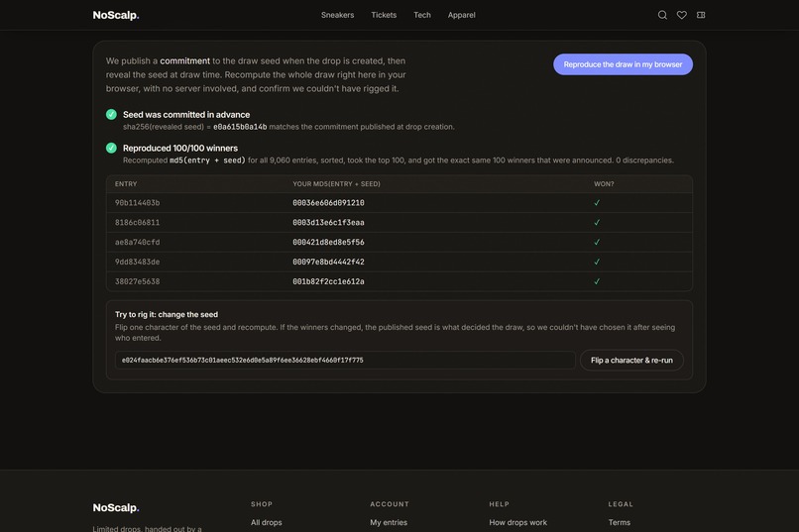Click hash 000421d8ed8e5f56
The image size is (799, 532).
tap(328, 242)
